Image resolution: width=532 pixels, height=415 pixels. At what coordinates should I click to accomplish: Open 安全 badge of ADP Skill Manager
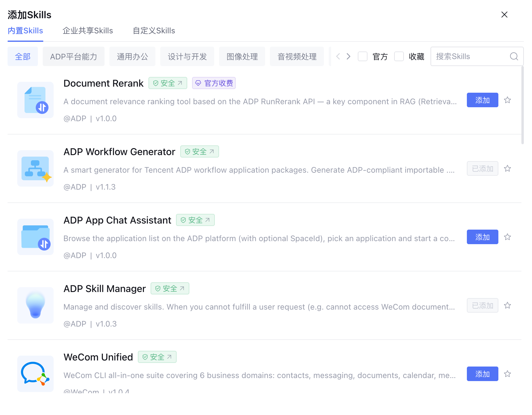click(x=170, y=288)
